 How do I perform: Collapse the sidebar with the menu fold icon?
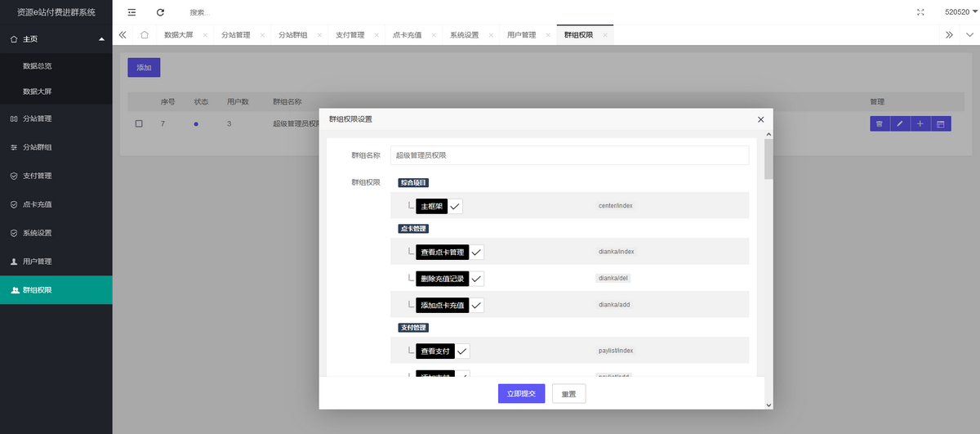131,12
